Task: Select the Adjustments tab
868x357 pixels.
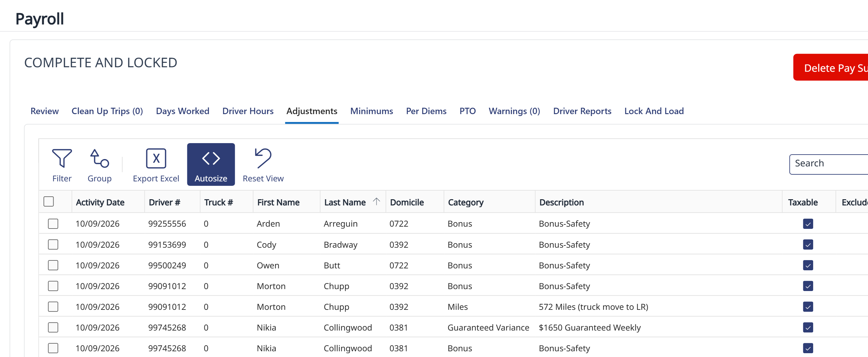Action: (x=312, y=111)
